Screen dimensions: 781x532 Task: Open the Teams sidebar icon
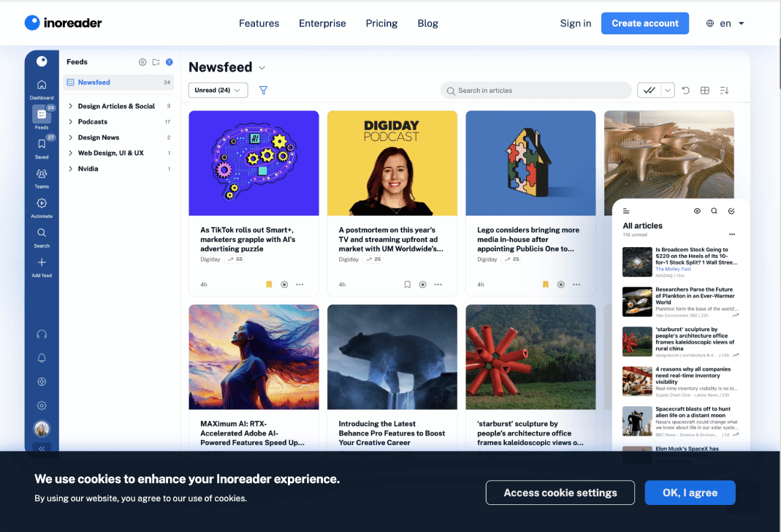coord(42,173)
